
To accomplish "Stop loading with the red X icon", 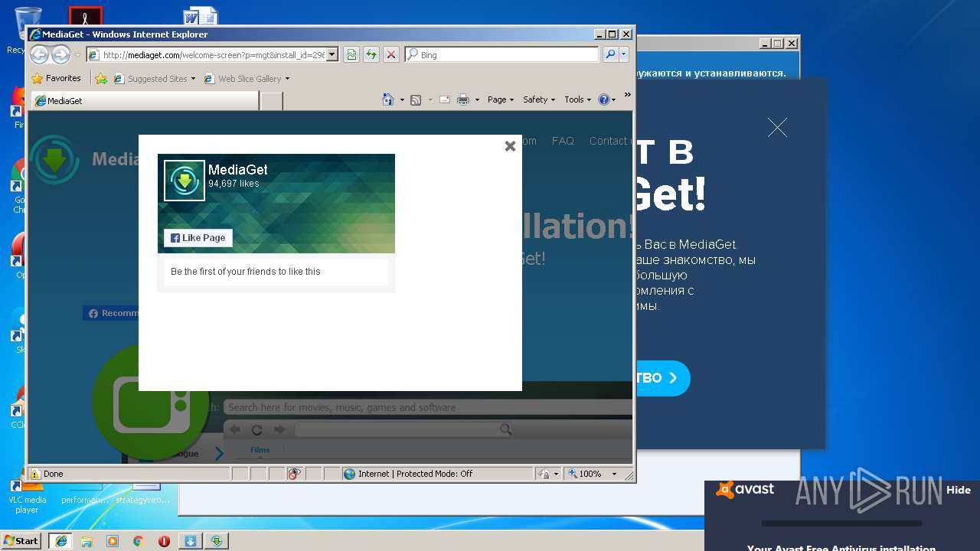I will tap(391, 54).
